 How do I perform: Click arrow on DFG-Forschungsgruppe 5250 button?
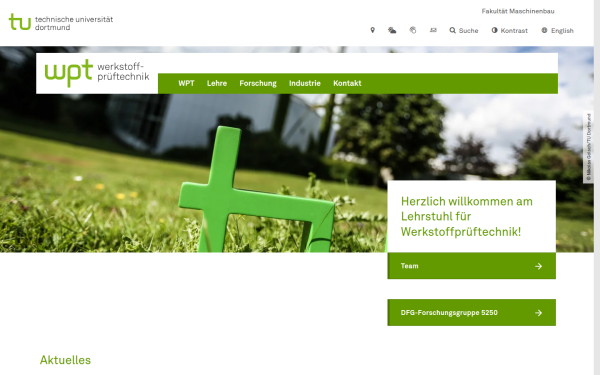pos(538,313)
